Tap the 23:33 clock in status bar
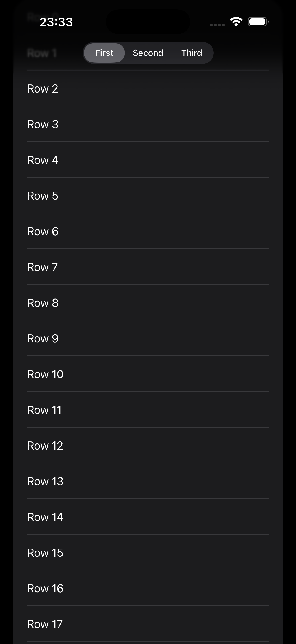296x644 pixels. [56, 22]
